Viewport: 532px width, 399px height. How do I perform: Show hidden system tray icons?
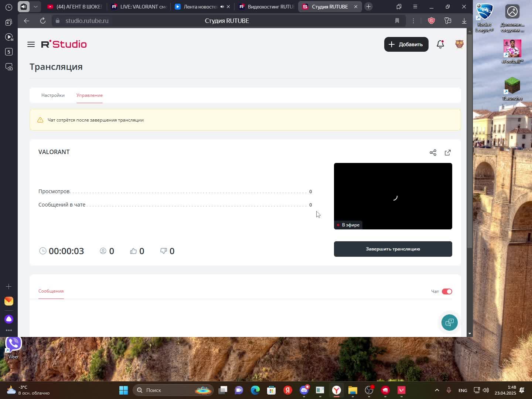pyautogui.click(x=437, y=390)
